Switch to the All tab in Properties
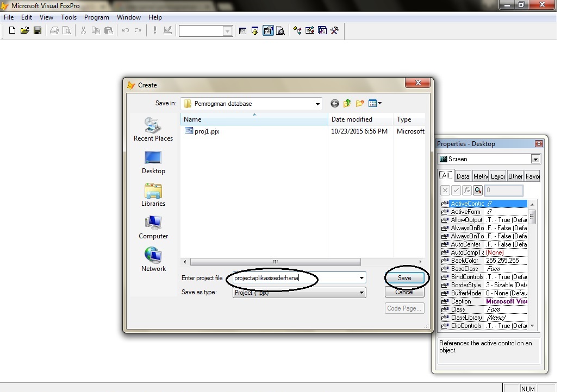 tap(445, 175)
